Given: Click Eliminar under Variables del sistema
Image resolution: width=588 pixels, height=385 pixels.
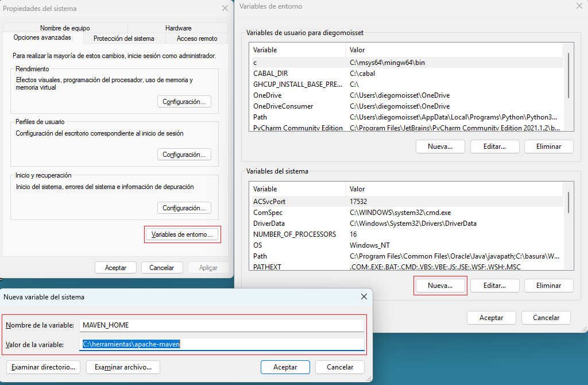Looking at the screenshot, I should [548, 286].
